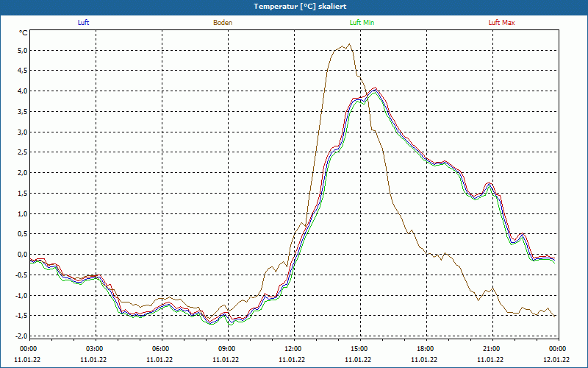Viewport: 588px width, 368px height.
Task: Click the blue 'Luft' legend label
Action: [83, 23]
